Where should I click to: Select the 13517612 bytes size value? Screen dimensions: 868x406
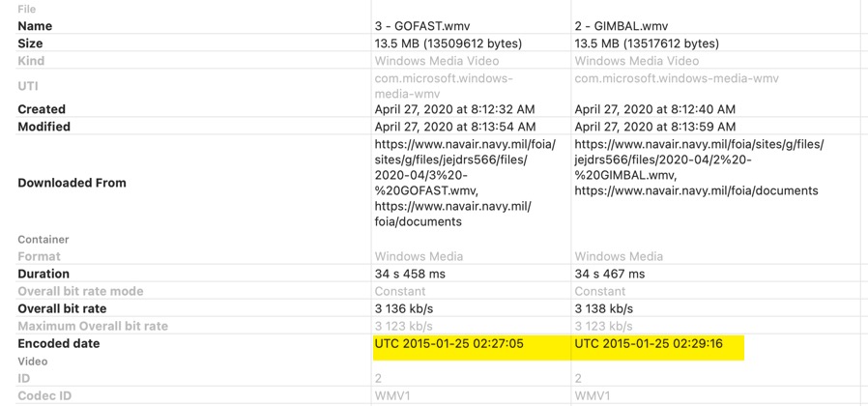[x=647, y=43]
